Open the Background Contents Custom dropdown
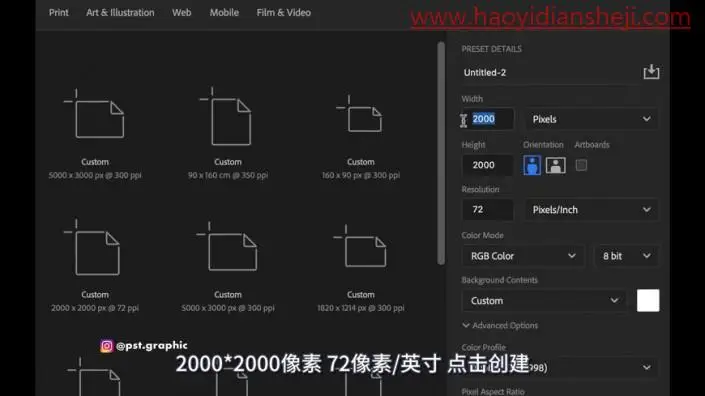The height and width of the screenshot is (396, 705). pos(544,300)
